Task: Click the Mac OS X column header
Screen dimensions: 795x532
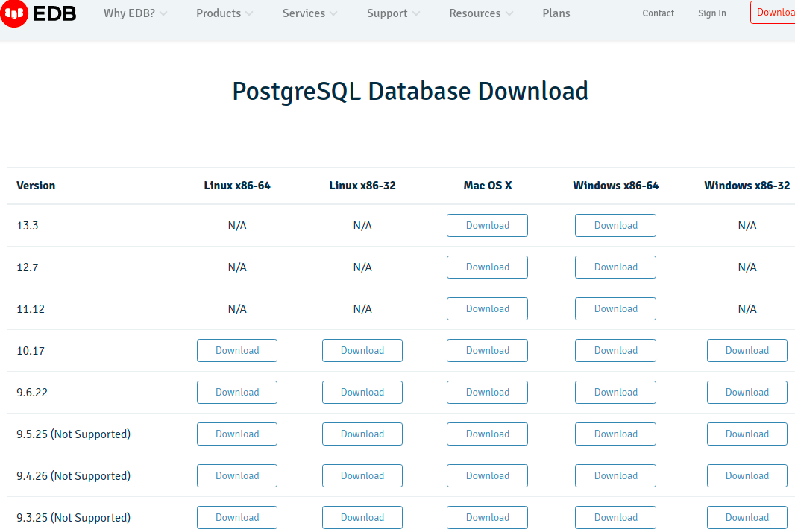Action: tap(488, 186)
